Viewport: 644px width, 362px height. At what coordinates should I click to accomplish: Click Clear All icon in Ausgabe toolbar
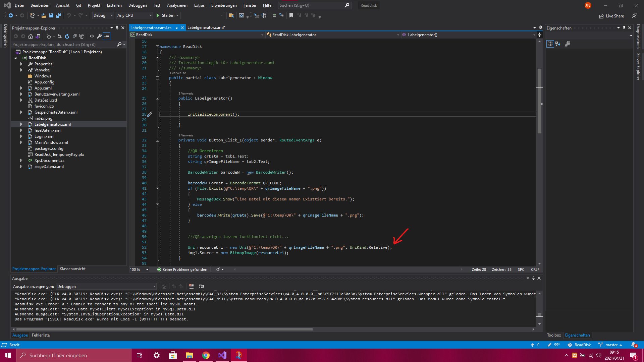(x=191, y=286)
